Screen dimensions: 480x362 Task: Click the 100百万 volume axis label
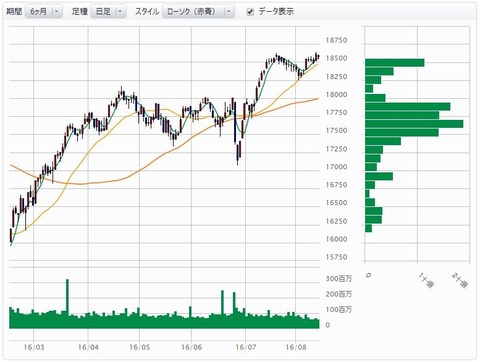(x=339, y=310)
